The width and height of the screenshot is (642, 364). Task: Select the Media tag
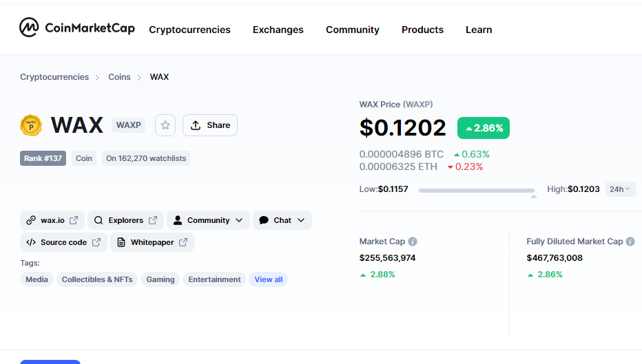coord(37,279)
